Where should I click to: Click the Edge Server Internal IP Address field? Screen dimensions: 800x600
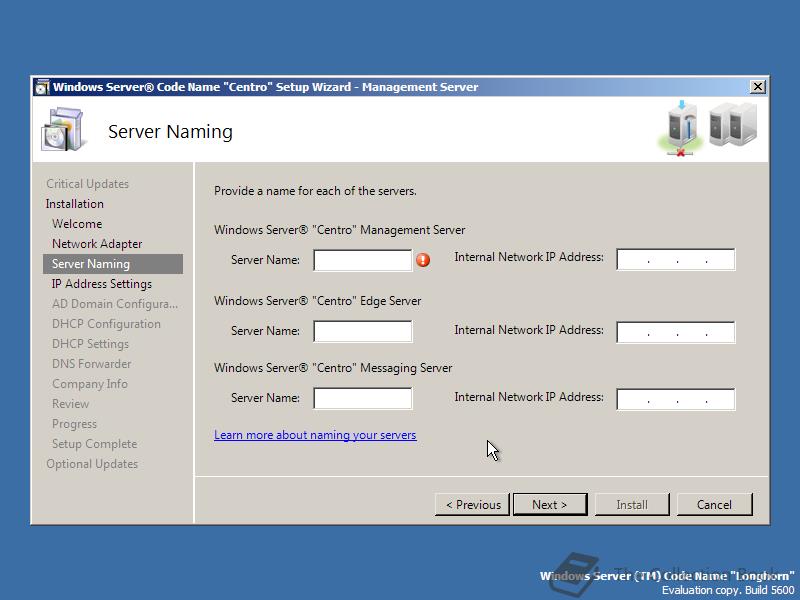tap(676, 332)
